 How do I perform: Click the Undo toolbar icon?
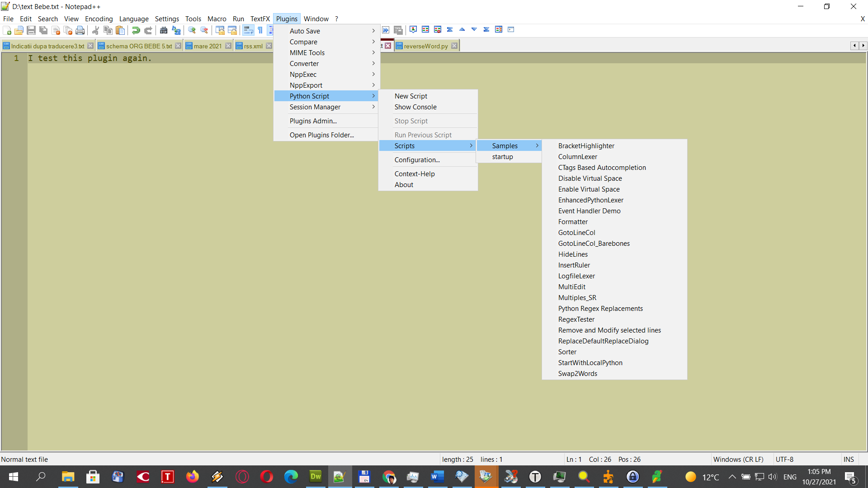click(x=136, y=30)
